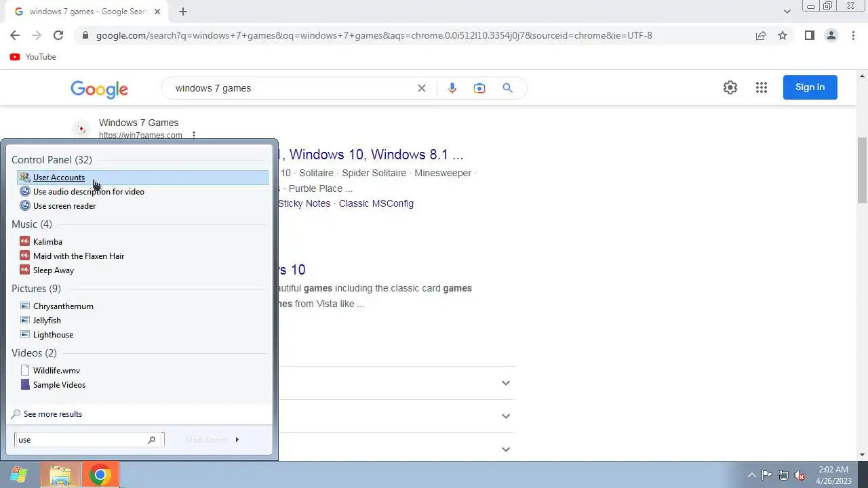Open the Sticky Notes link
This screenshot has width=868, height=488.
pyautogui.click(x=304, y=203)
